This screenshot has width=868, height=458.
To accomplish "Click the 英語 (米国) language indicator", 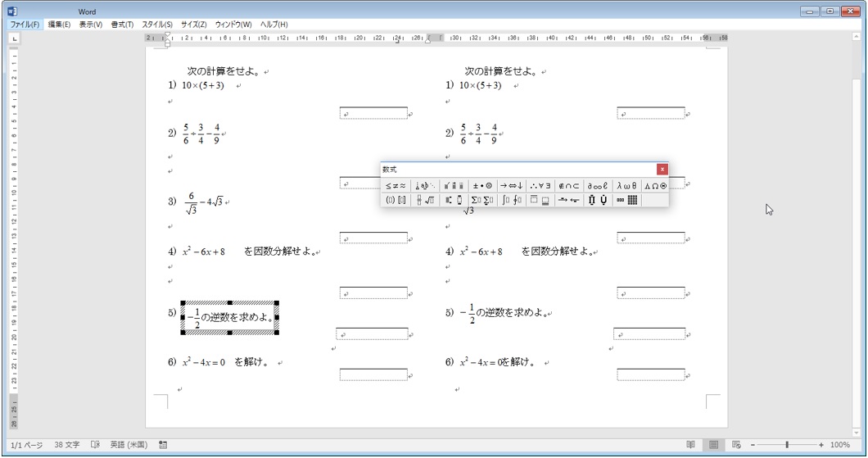I will pyautogui.click(x=129, y=445).
